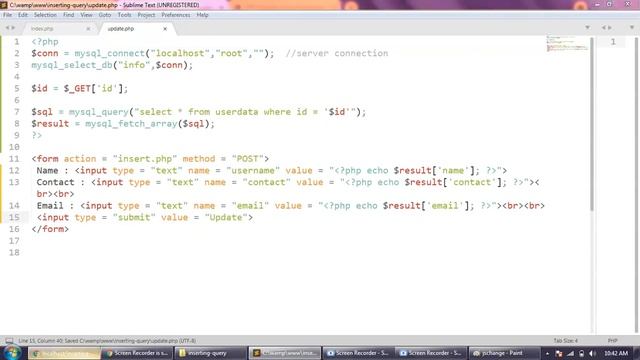The height and width of the screenshot is (360, 640).
Task: Close the index.php tab
Action: [88, 29]
